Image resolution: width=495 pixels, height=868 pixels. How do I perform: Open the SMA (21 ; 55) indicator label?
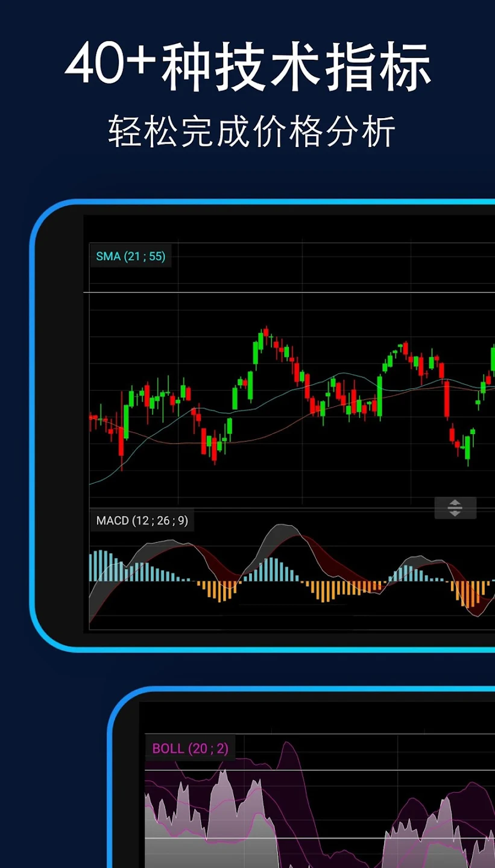130,256
